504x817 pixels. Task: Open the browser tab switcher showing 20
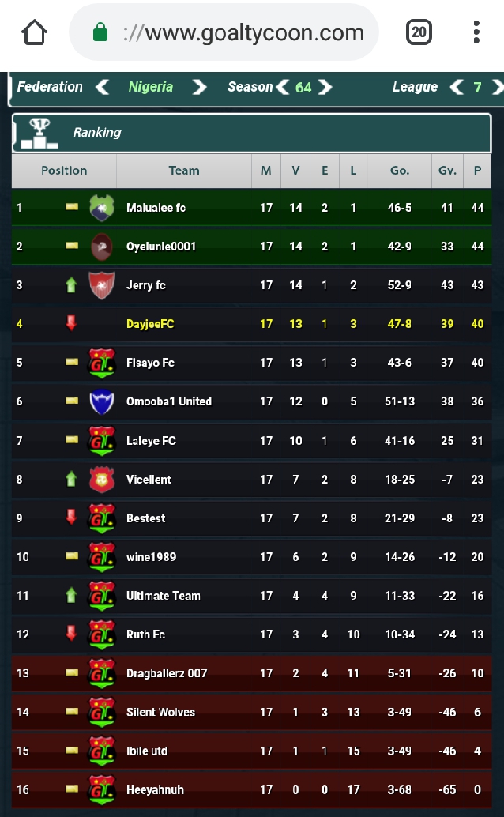click(419, 32)
